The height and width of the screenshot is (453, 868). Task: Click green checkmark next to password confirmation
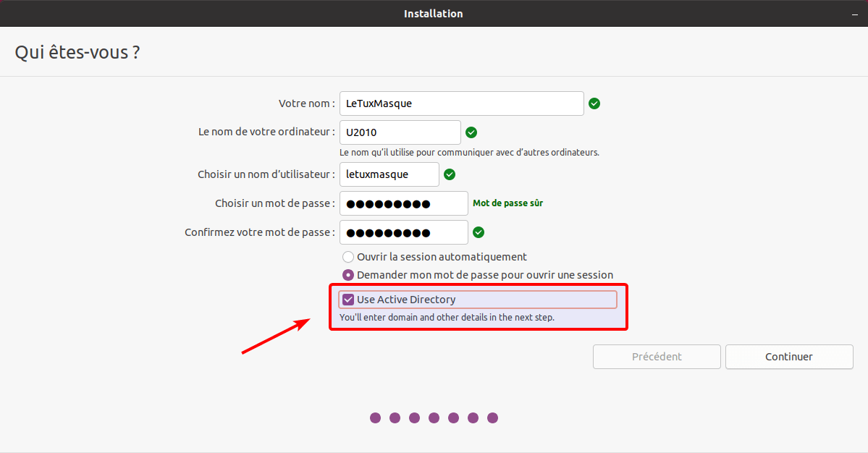point(479,232)
